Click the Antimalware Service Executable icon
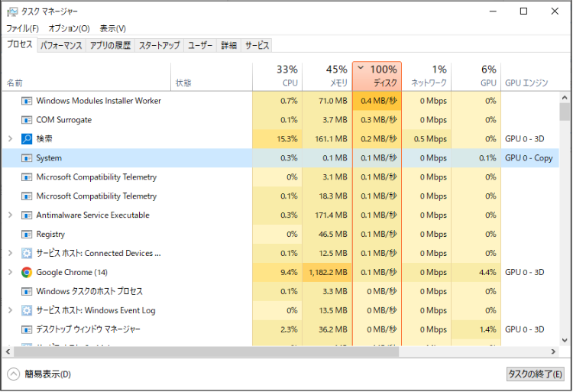573x392 pixels. (x=27, y=215)
